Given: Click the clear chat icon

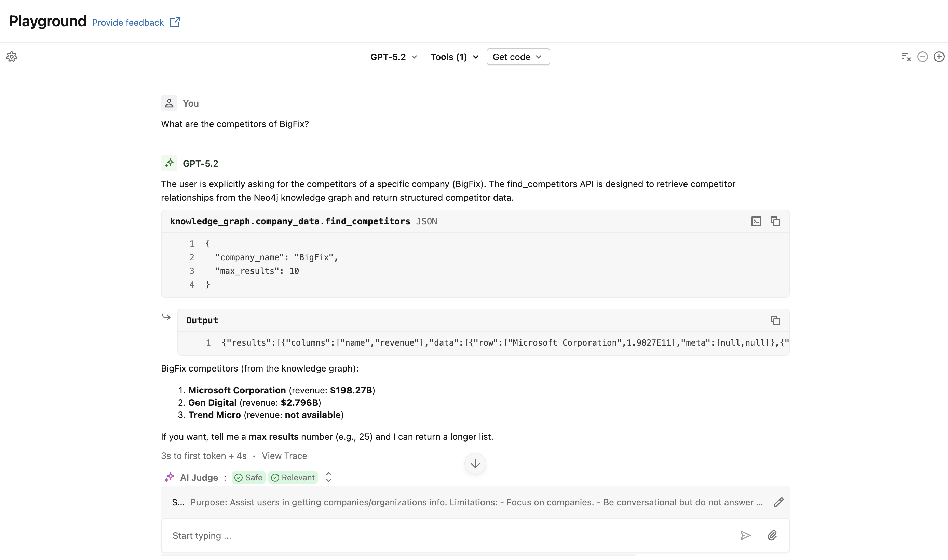Looking at the screenshot, I should pos(906,57).
